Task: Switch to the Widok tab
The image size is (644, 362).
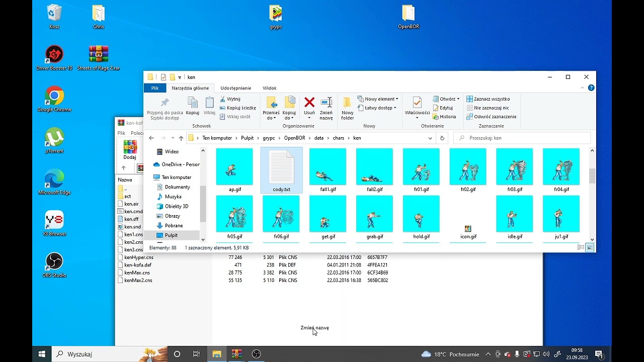Action: pos(270,88)
